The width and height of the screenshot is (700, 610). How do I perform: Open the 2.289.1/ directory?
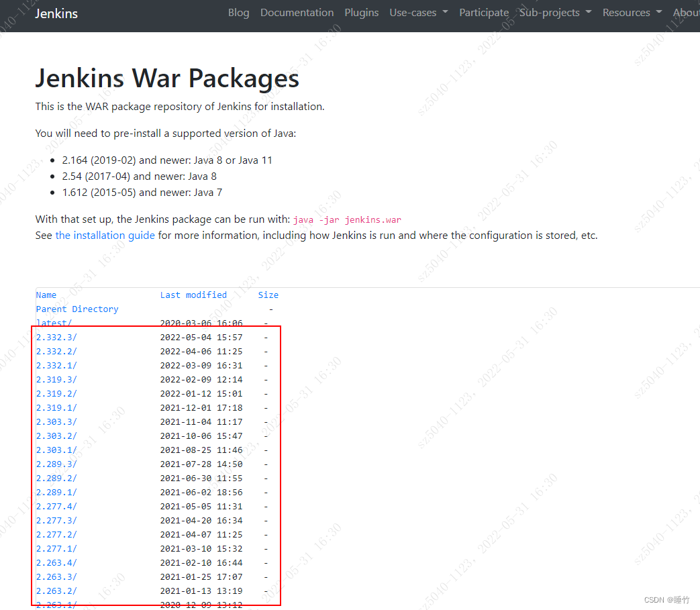[x=56, y=492]
